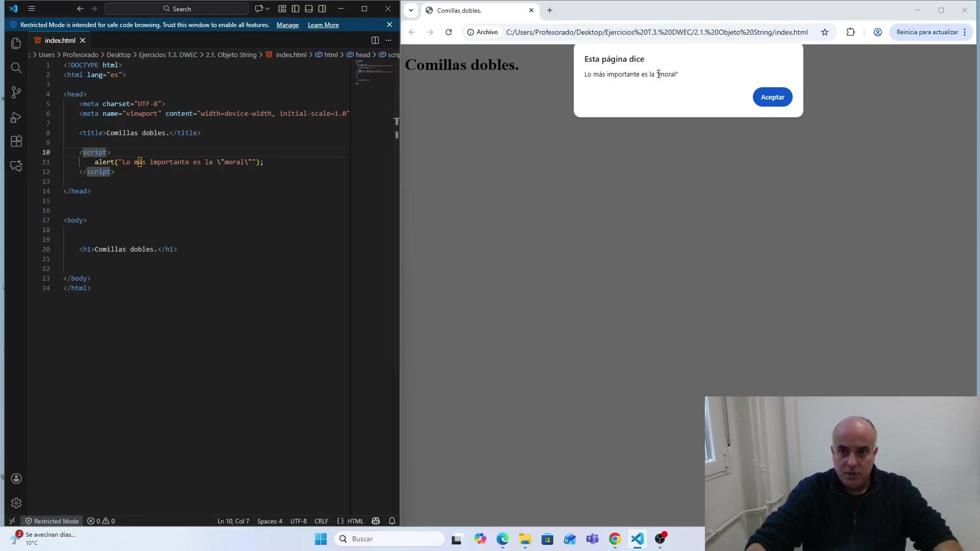Open Run and Debug view
The height and width of the screenshot is (551, 980).
coord(16,117)
